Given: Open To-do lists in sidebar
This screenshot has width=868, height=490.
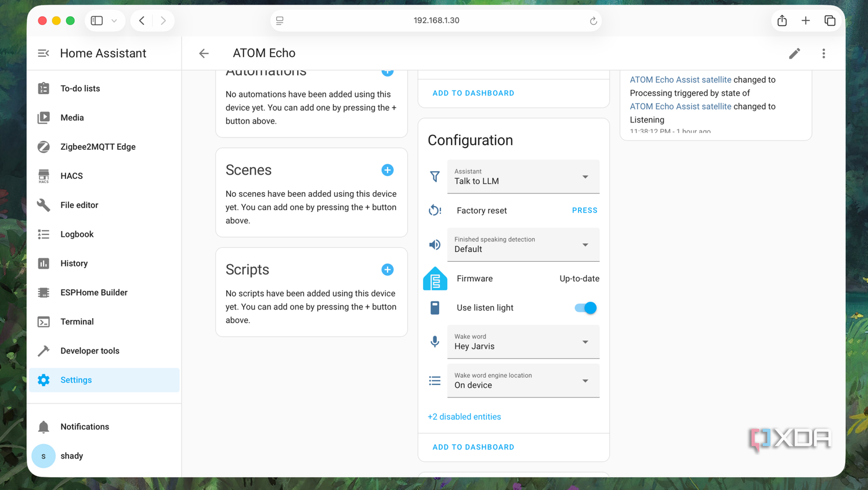Looking at the screenshot, I should point(104,88).
